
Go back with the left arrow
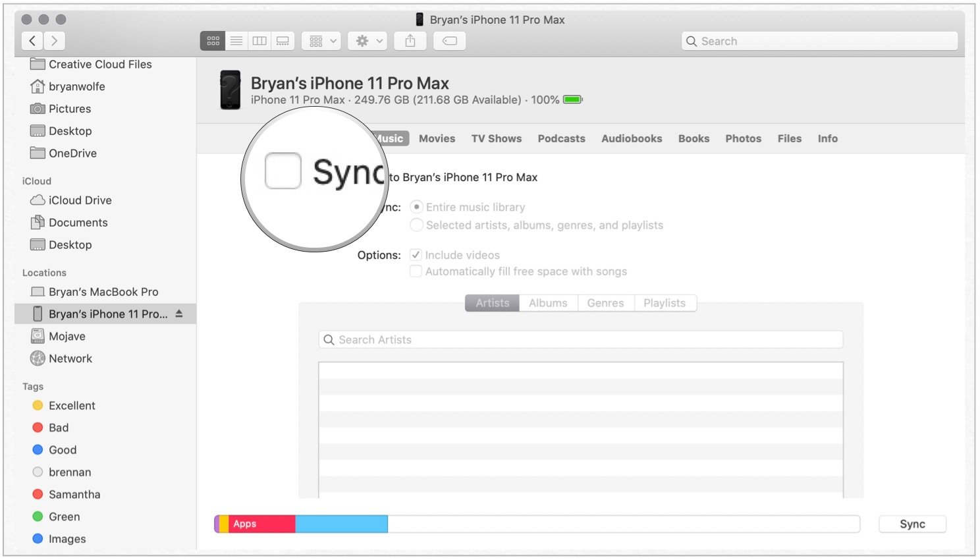(x=32, y=41)
